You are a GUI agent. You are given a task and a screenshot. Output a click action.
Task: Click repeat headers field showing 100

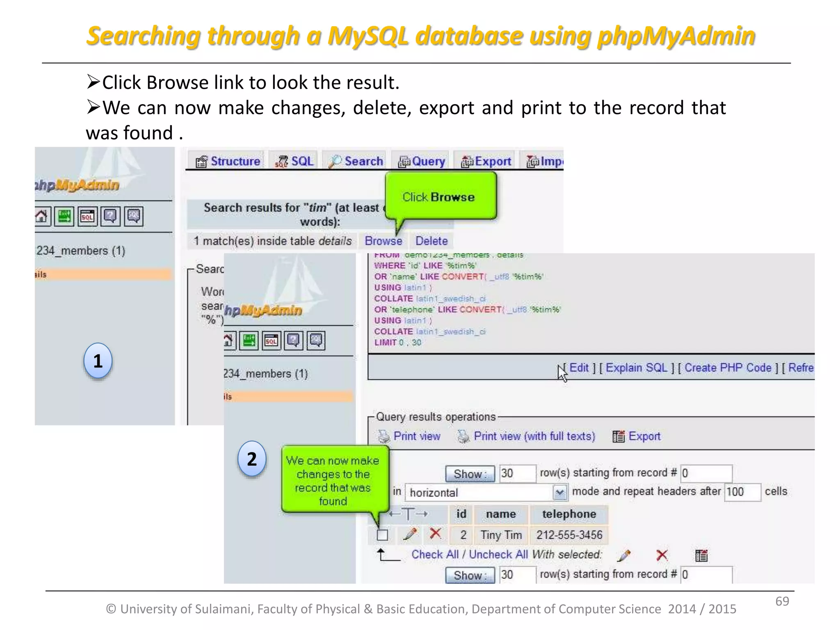(x=743, y=492)
